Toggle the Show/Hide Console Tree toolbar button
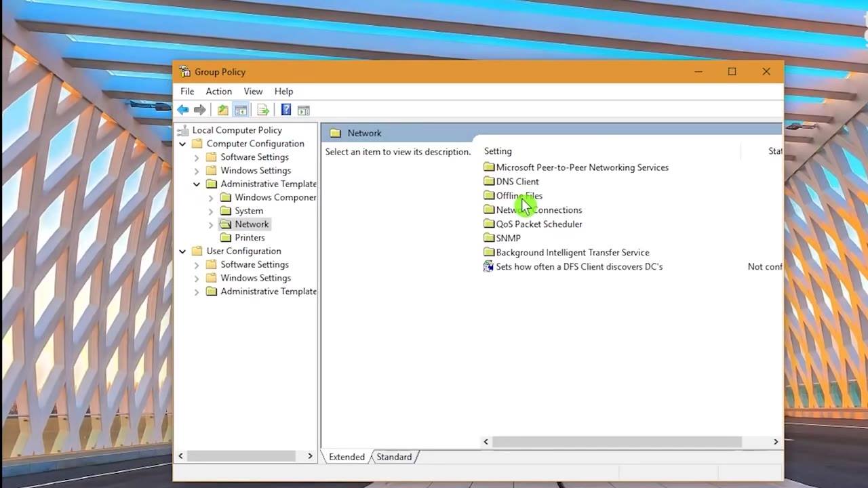Viewport: 868px width, 488px height. 240,110
